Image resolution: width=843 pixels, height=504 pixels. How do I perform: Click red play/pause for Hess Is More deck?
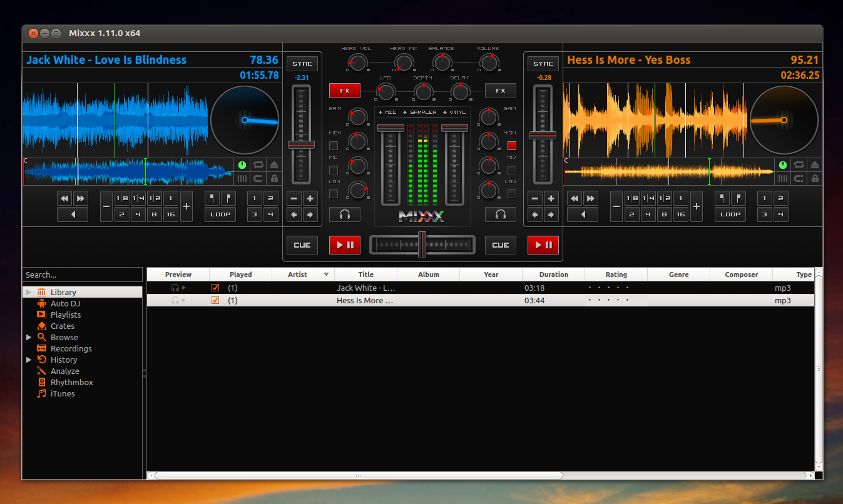pos(543,245)
